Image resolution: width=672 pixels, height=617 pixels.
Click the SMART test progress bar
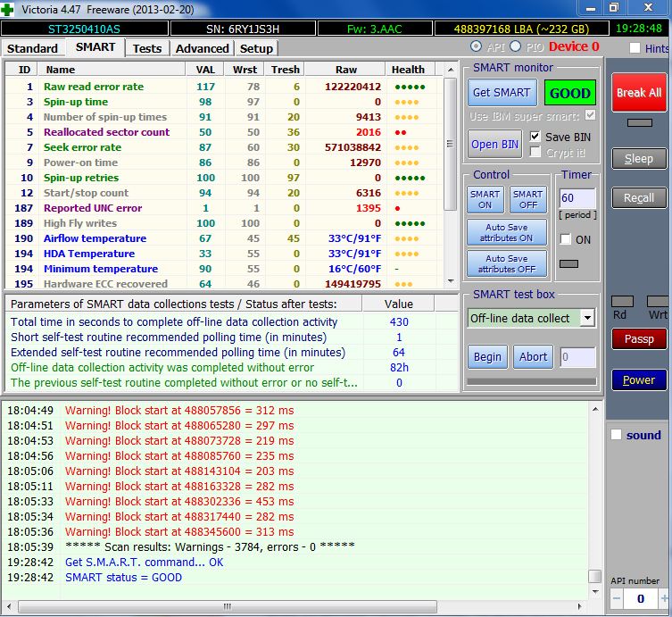point(532,382)
